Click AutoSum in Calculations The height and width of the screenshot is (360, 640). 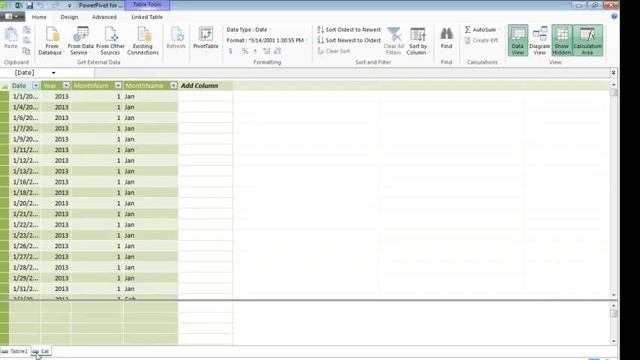tap(481, 29)
